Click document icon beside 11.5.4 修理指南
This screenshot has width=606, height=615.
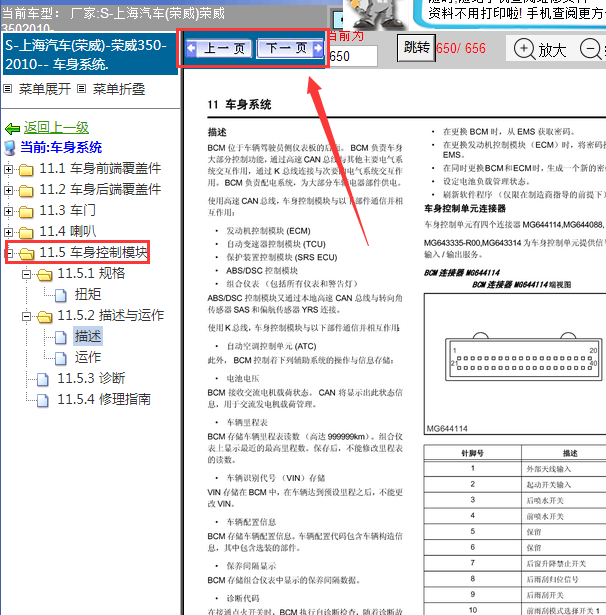(x=43, y=401)
